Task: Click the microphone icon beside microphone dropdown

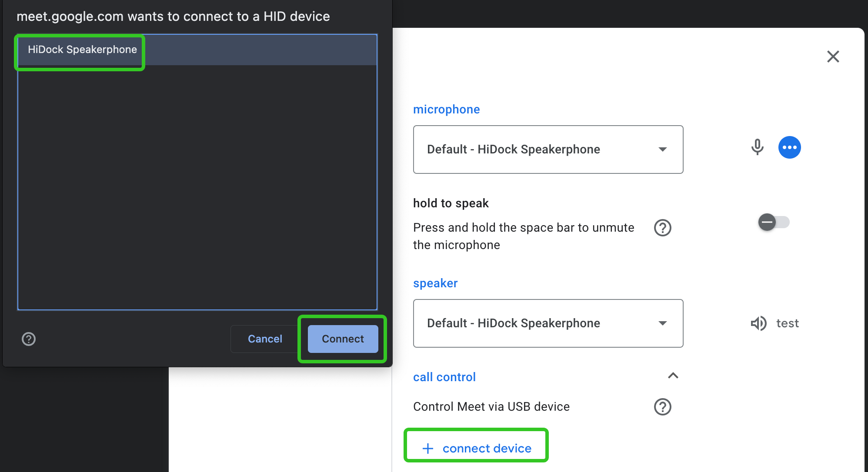Action: pyautogui.click(x=757, y=147)
